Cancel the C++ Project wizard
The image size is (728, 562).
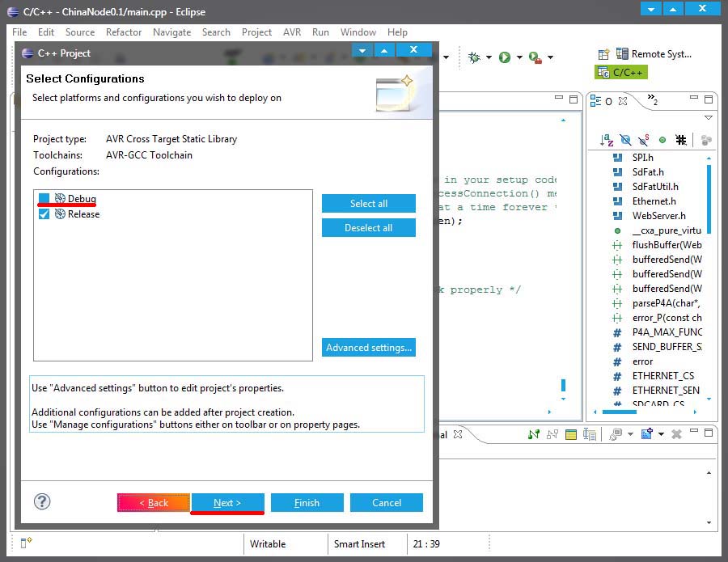[387, 503]
